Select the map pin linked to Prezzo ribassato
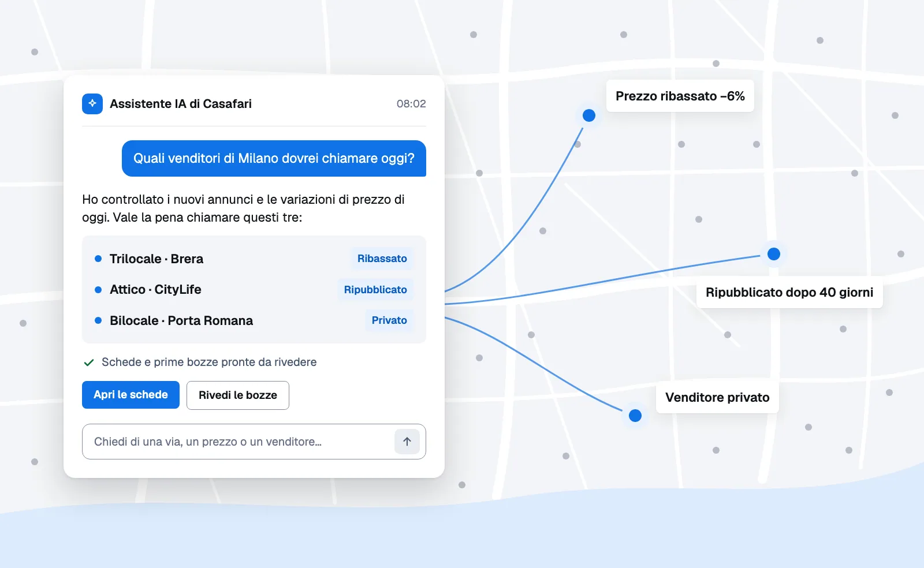 [x=589, y=115]
